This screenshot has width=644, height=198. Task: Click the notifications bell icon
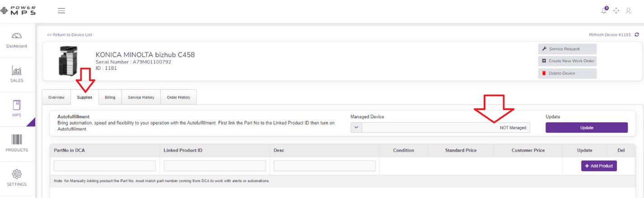pyautogui.click(x=604, y=10)
